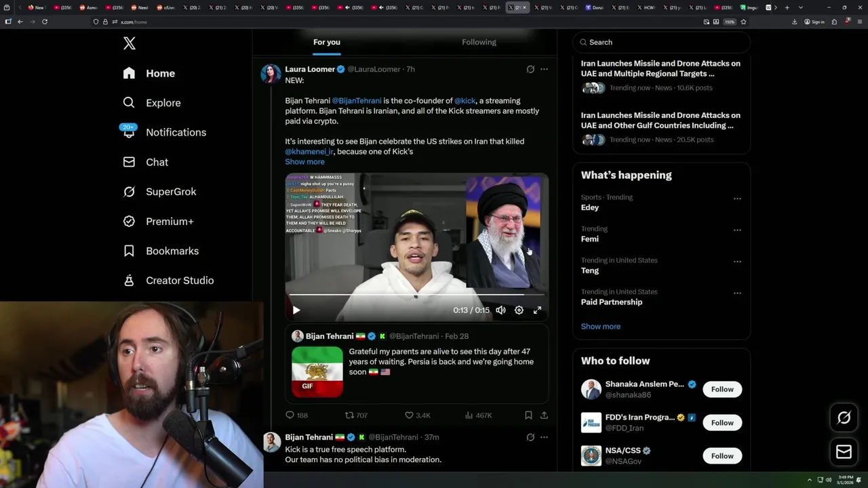Open Notifications bell in sidebar
This screenshot has height=488, width=868.
129,132
